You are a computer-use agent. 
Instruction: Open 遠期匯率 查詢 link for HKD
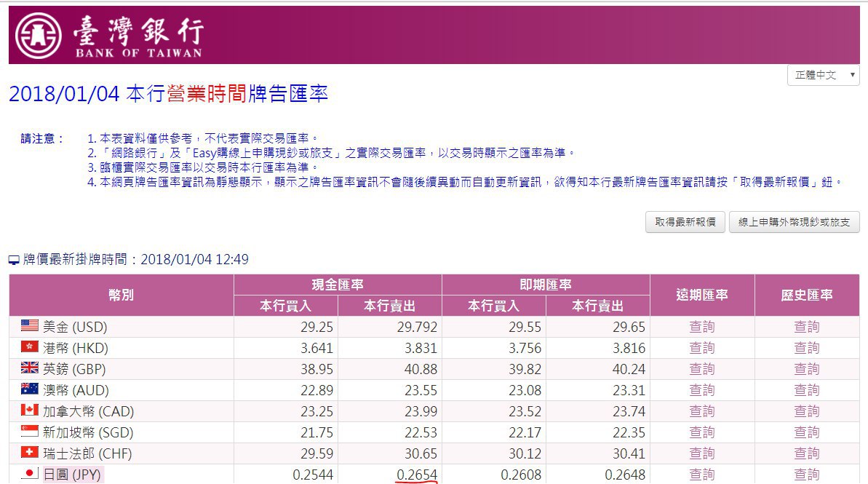[701, 348]
